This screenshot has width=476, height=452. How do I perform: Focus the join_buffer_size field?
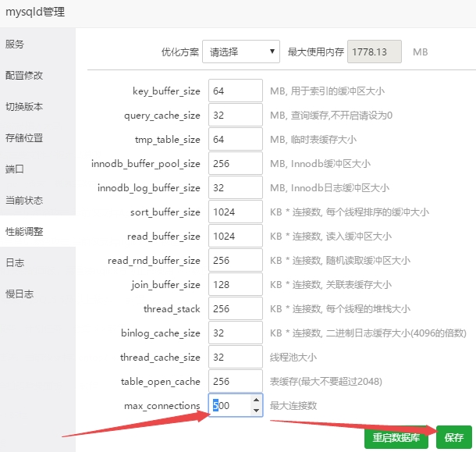236,285
